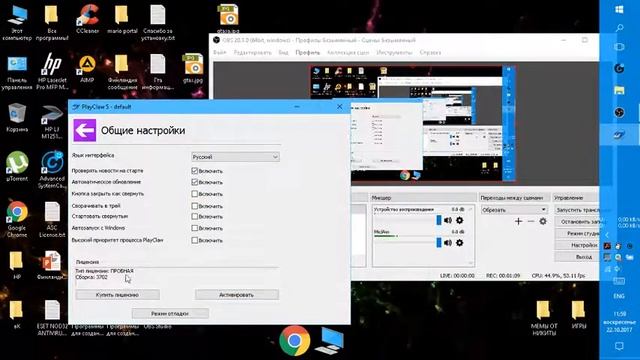Screen dimensions: 640x360
Task: Click the taskbar search magnifier icon
Action: pyautogui.click(x=619, y=28)
